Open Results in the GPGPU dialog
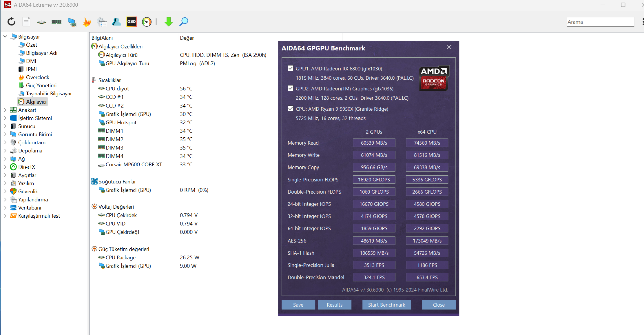Screen dimensions: 644x335 tap(334, 305)
